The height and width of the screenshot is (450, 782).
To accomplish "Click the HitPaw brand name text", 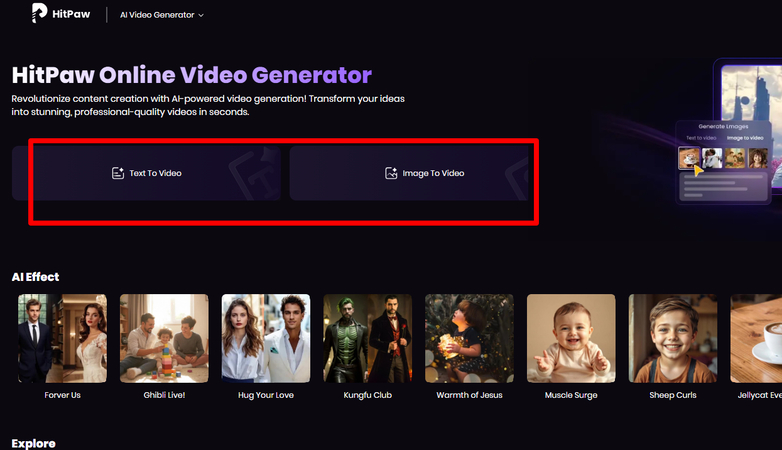I will [71, 14].
